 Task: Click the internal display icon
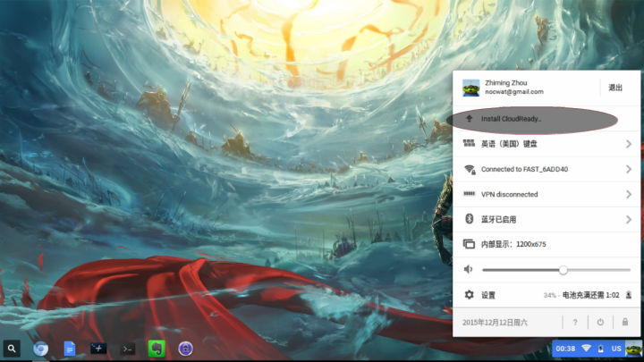pyautogui.click(x=469, y=244)
